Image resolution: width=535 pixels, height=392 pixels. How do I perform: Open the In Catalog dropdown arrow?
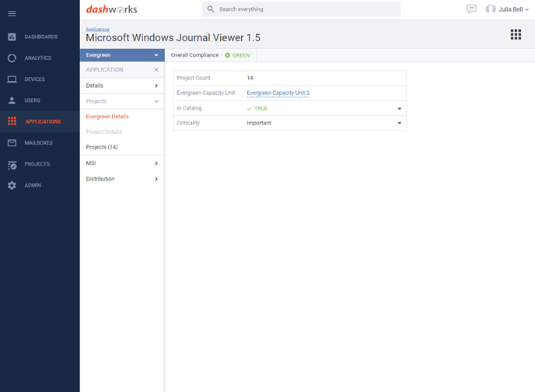(399, 108)
